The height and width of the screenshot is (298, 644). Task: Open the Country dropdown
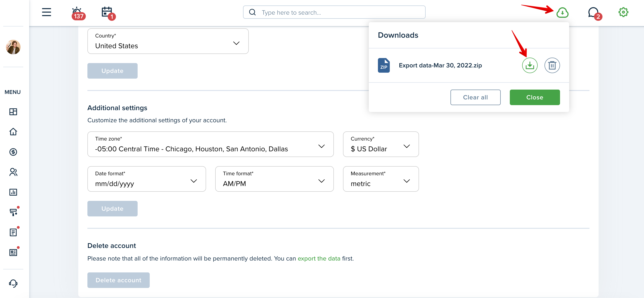168,41
